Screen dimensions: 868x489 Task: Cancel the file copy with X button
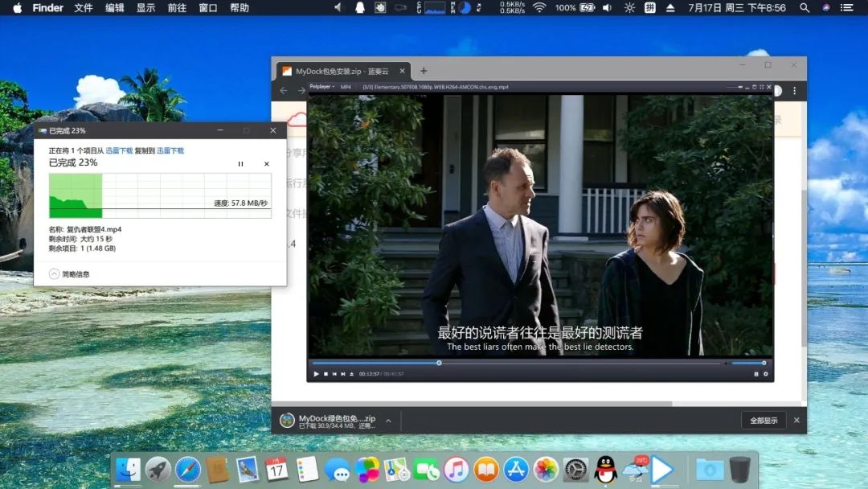pos(267,164)
